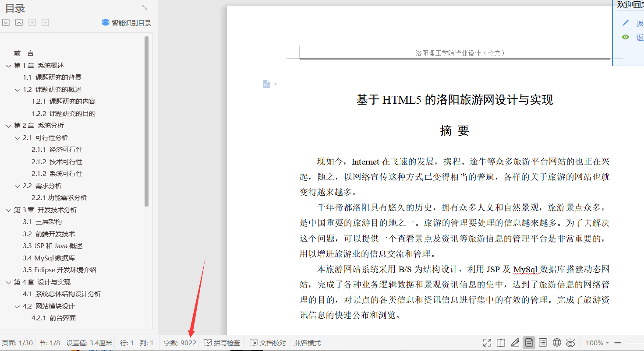Click 智能识别目录 button
Screen dimensions: 644x351
tap(127, 23)
